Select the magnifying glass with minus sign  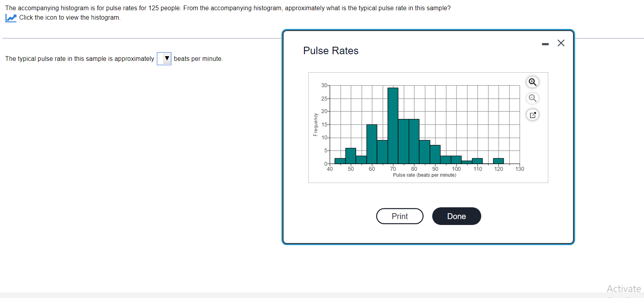[x=532, y=98]
